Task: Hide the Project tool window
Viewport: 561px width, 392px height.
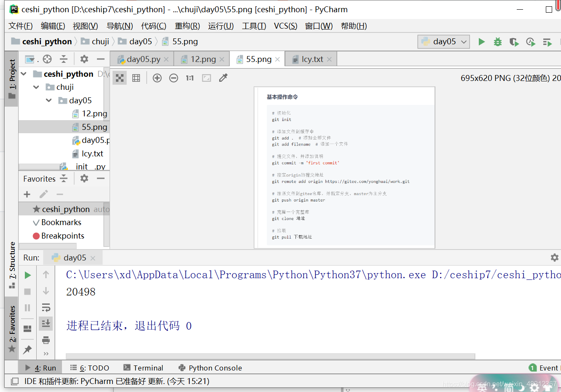Action: pos(101,59)
